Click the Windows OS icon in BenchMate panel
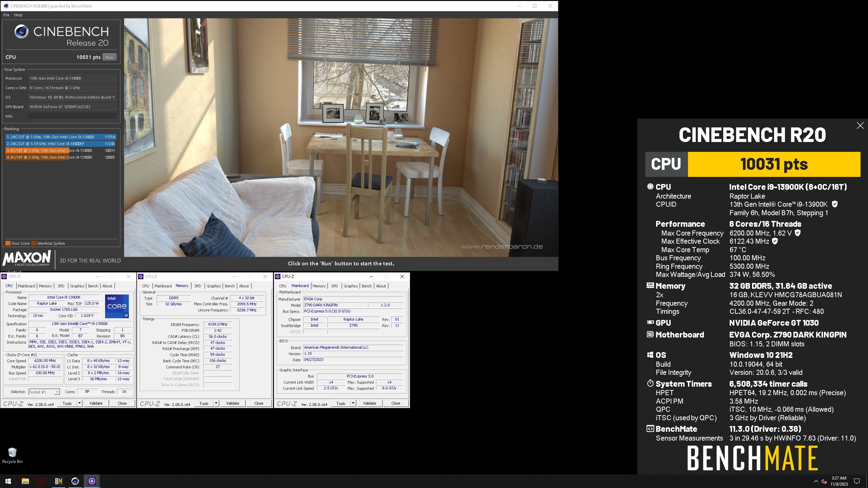 click(x=650, y=355)
